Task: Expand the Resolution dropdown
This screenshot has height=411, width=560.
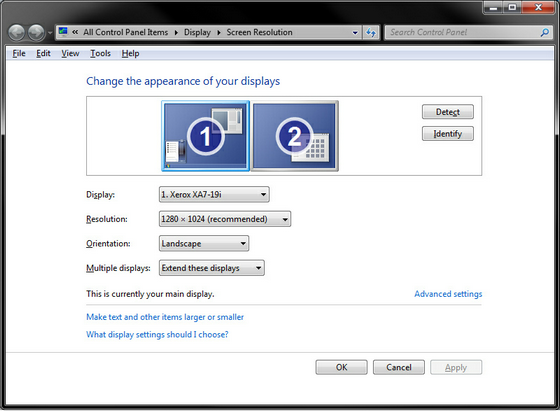Action: pos(225,219)
